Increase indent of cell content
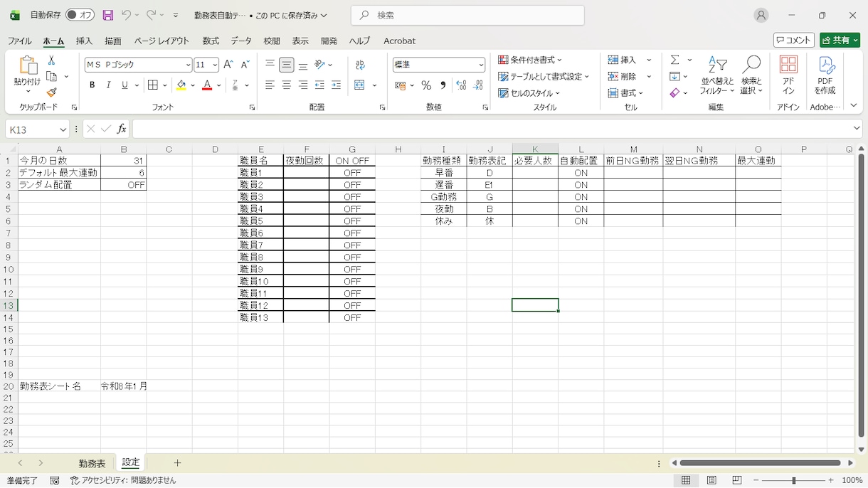868x488 pixels. coord(336,85)
